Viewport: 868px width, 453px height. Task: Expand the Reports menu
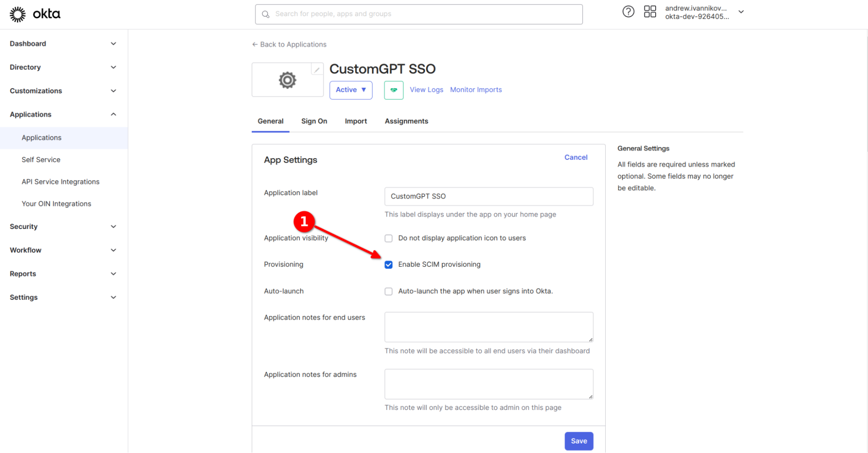click(x=64, y=274)
